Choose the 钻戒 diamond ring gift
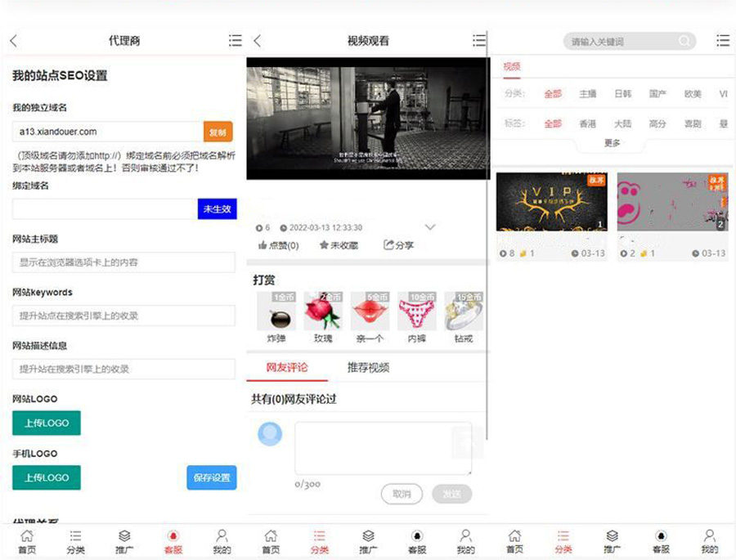Screen dimensions: 736x560 tap(464, 311)
